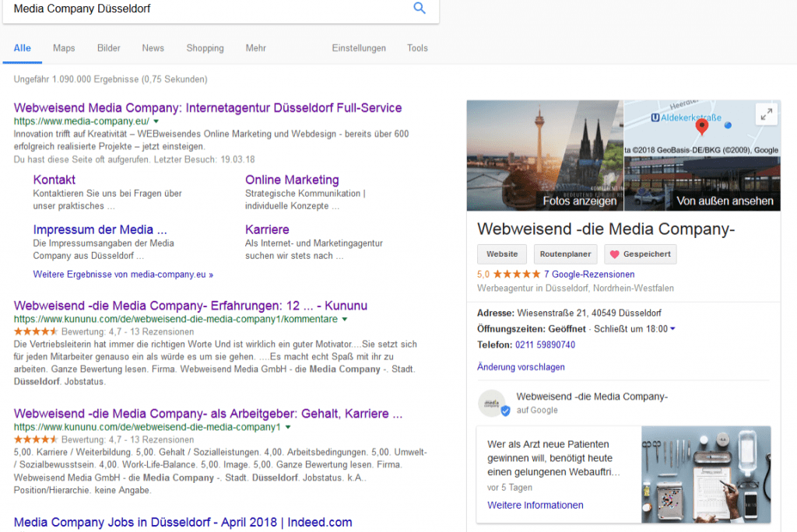The image size is (797, 532).
Task: Open the Tools option
Action: click(x=417, y=48)
